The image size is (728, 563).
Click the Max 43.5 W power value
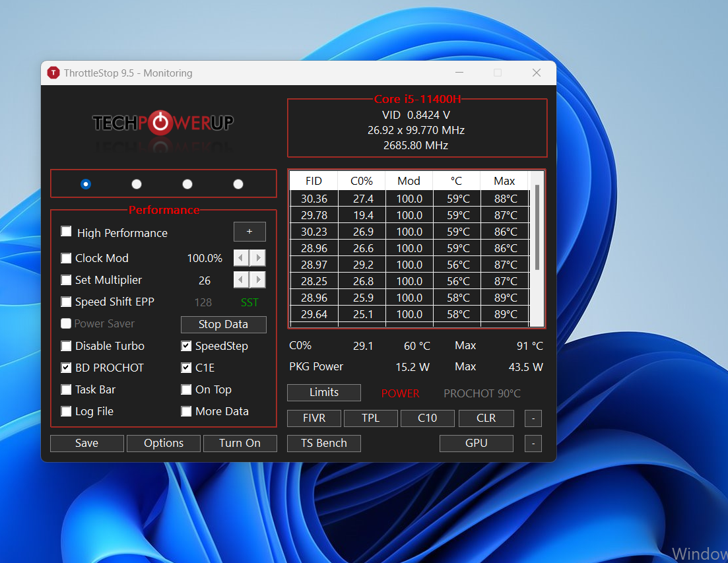(525, 367)
